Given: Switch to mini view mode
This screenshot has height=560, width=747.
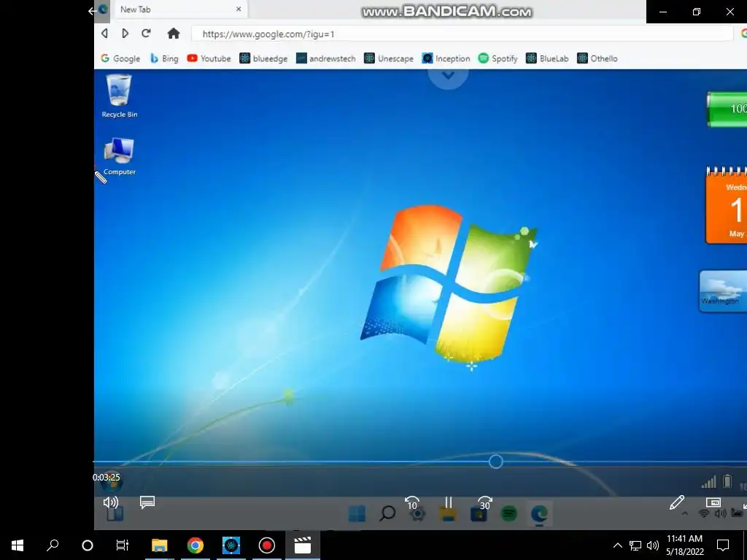Looking at the screenshot, I should point(713,502).
